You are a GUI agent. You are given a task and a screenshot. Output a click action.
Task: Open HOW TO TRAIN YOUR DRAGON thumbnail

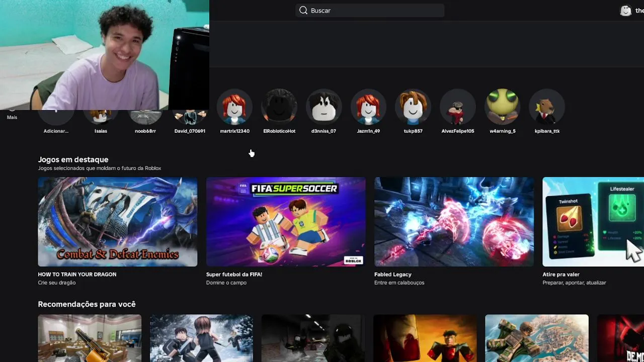coord(118,222)
